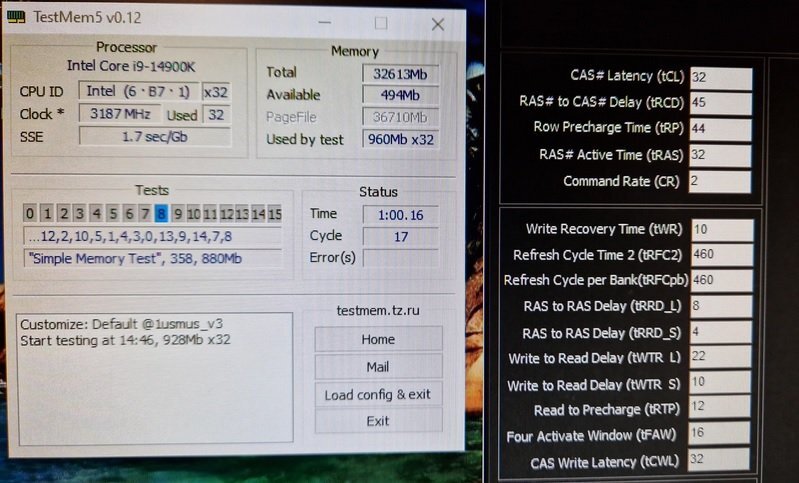Click the Time value 1:00.16
The width and height of the screenshot is (799, 483).
point(401,215)
